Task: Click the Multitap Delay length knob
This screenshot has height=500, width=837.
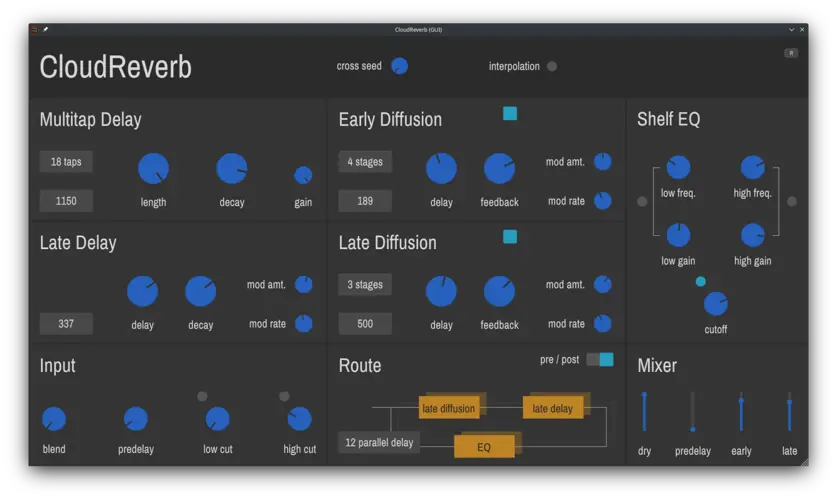Action: (x=153, y=169)
